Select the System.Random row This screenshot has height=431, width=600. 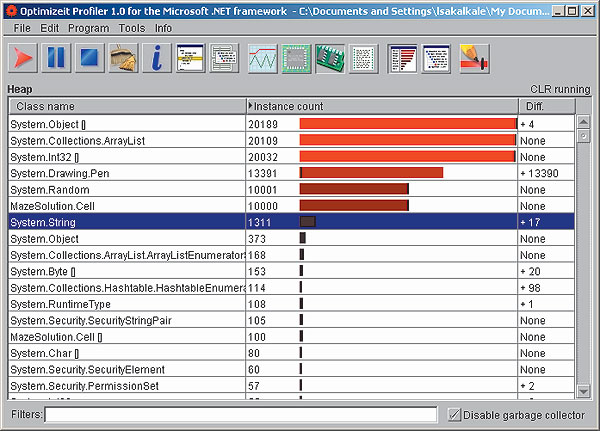coord(291,190)
